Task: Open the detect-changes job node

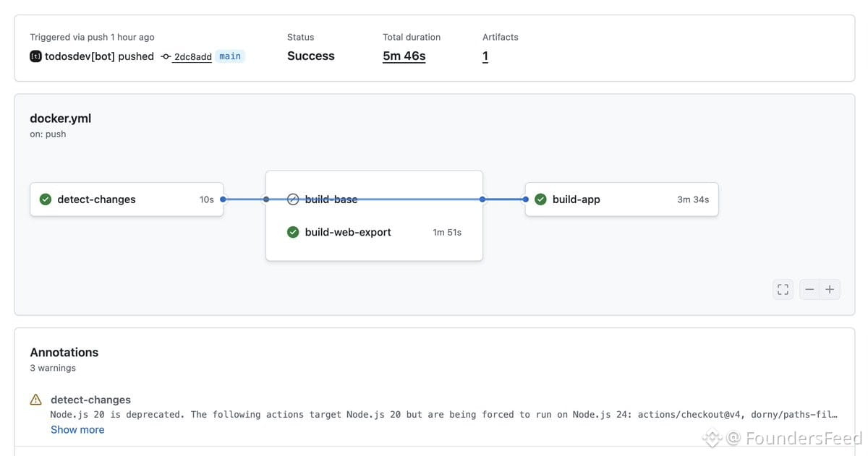Action: (x=127, y=199)
